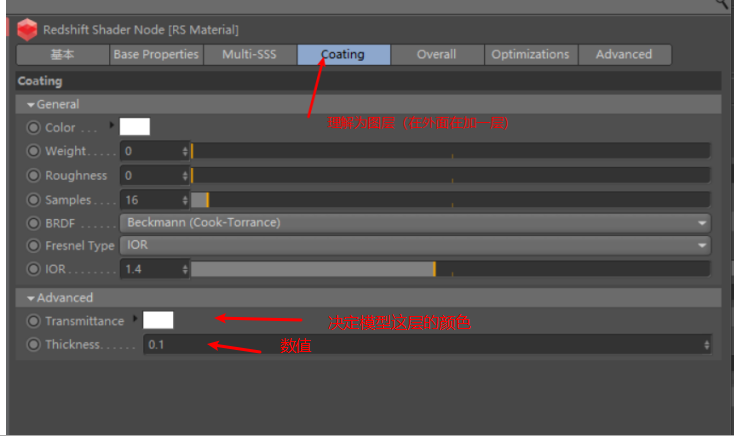Click the Roughness stepper arrows
Image resolution: width=734 pixels, height=436 pixels.
[x=185, y=175]
